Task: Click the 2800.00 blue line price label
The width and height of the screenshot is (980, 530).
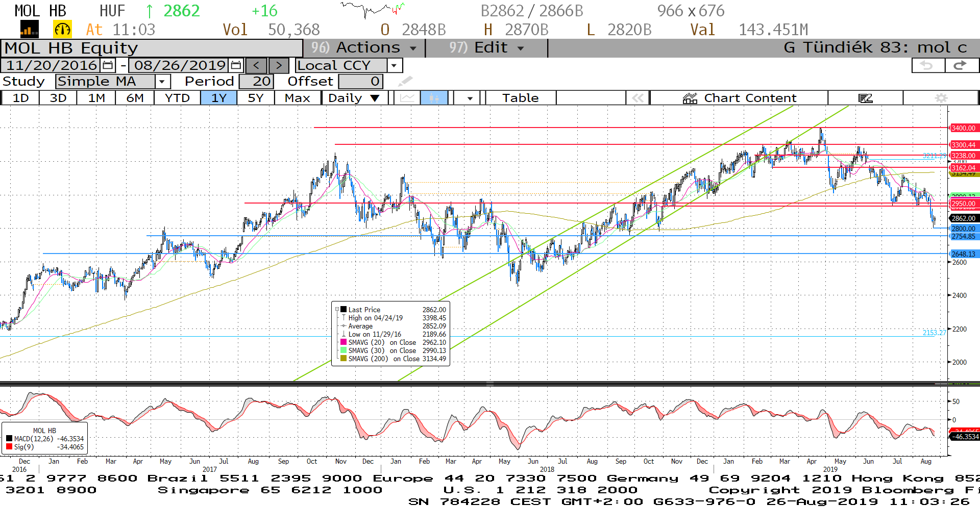Action: tap(964, 229)
